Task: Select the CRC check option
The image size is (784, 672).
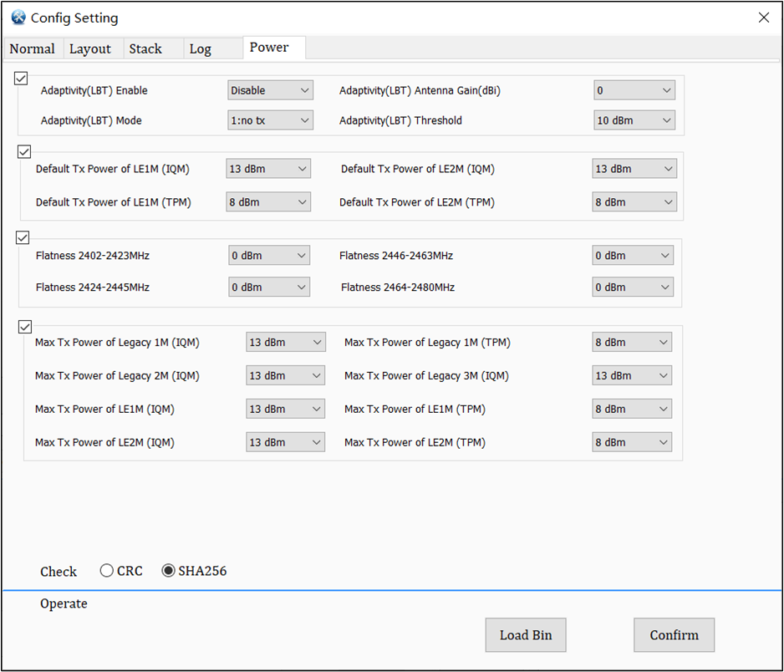Action: [x=107, y=571]
